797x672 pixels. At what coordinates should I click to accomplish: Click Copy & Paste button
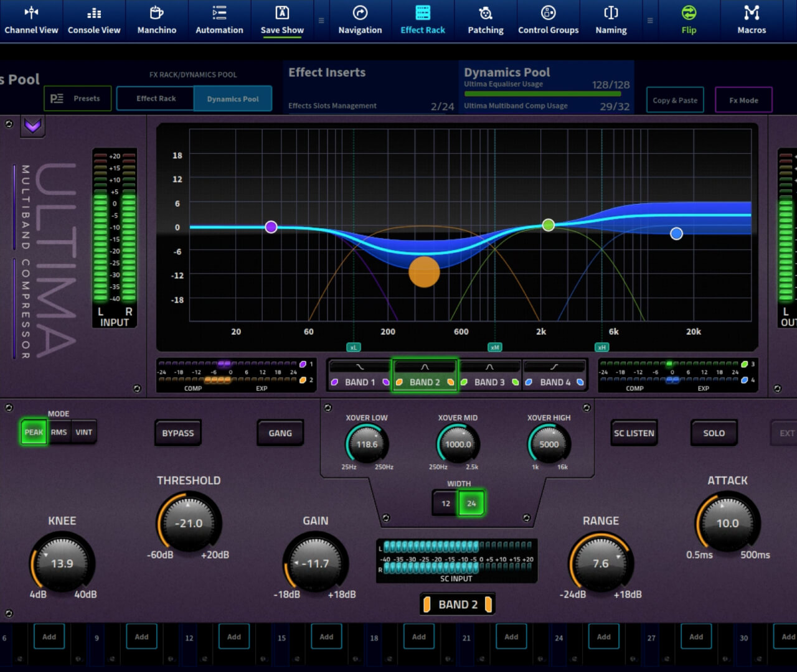[675, 100]
